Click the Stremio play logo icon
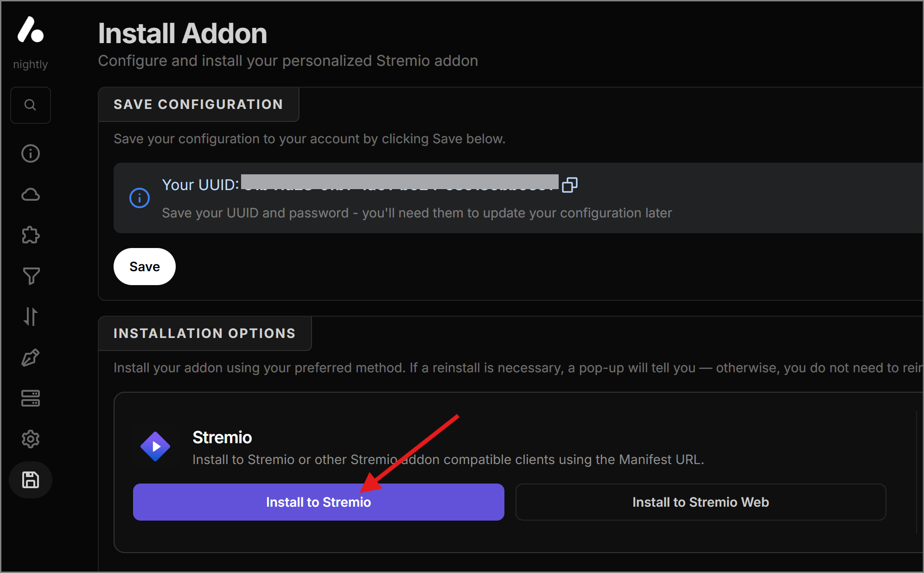 tap(155, 446)
